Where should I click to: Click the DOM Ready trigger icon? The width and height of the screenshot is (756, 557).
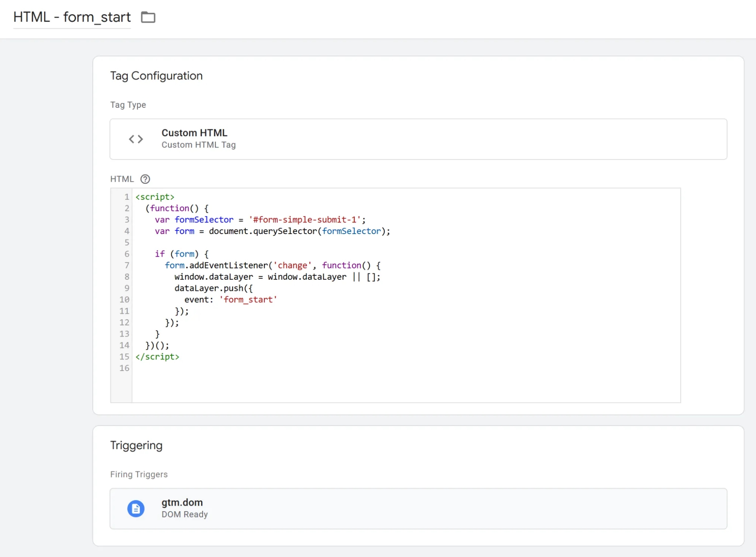[x=136, y=509]
